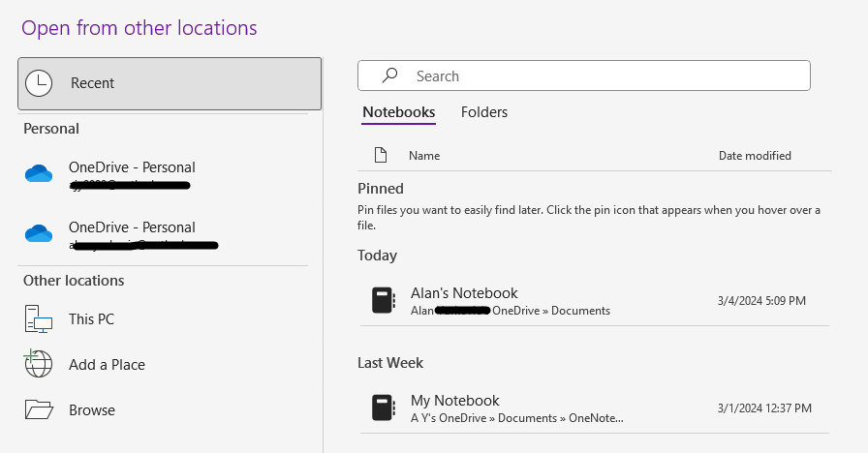Open Alan's Notebook title
The width and height of the screenshot is (868, 453).
[464, 292]
